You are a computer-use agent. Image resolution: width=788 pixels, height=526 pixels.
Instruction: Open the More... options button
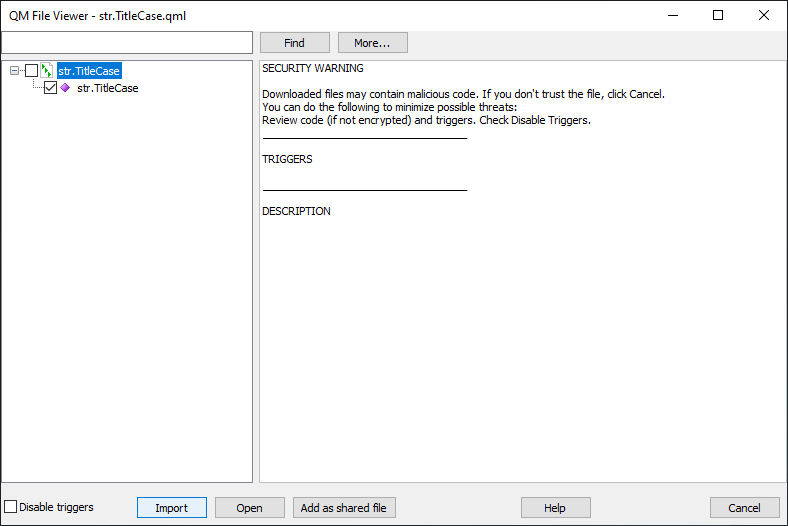coord(372,43)
